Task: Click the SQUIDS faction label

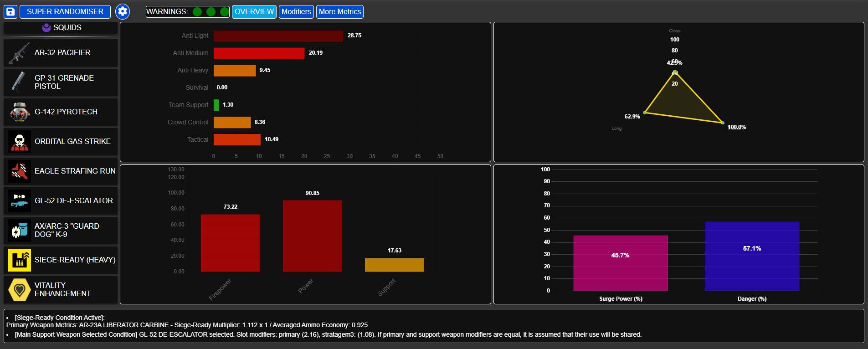Action: [67, 27]
